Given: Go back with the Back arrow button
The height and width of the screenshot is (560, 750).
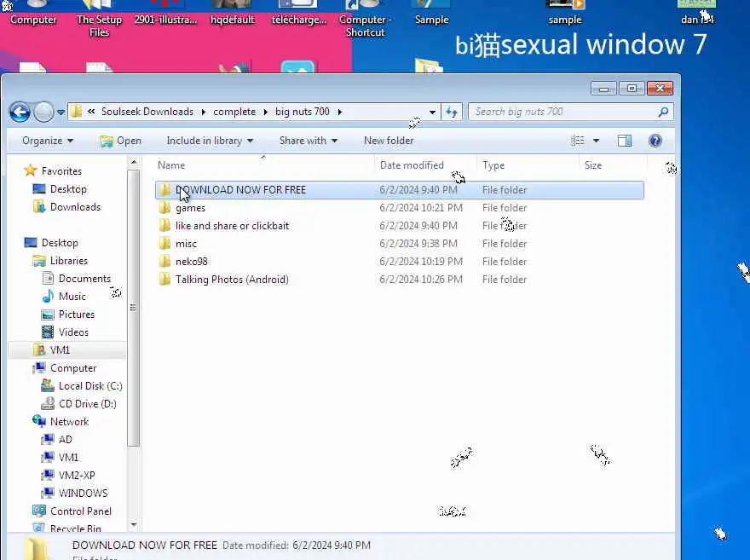Looking at the screenshot, I should pos(20,113).
